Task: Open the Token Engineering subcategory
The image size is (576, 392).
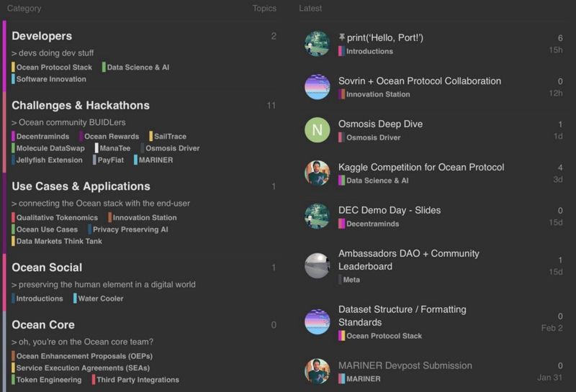Action: coord(48,380)
